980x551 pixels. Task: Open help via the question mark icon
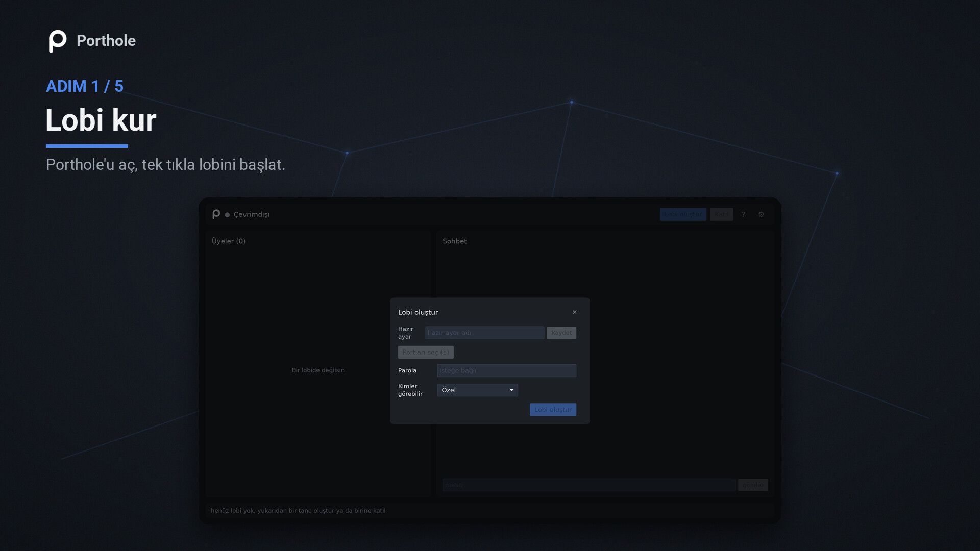743,214
